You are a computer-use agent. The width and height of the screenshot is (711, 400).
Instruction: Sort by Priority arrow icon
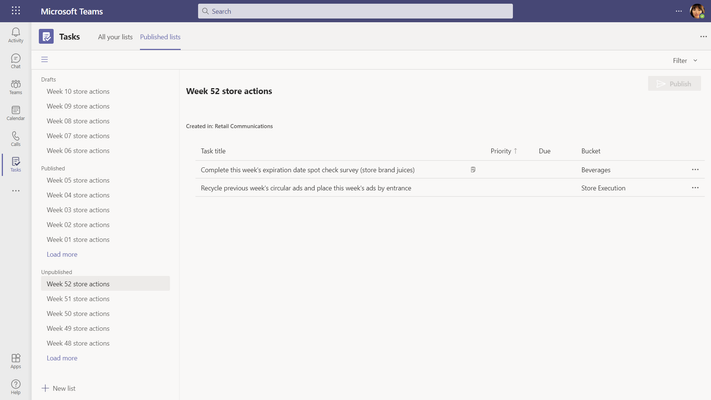(x=515, y=151)
